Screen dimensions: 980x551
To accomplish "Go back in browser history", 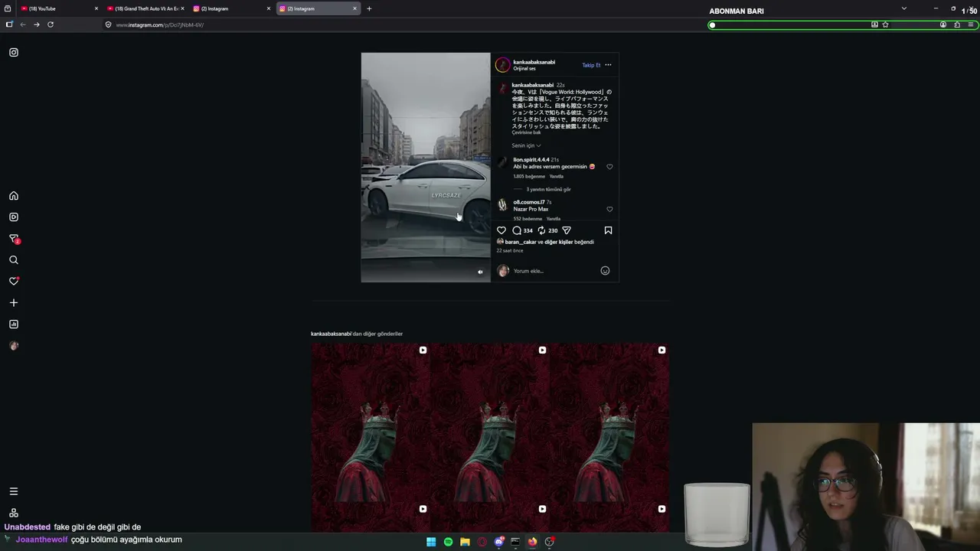I will (x=23, y=24).
